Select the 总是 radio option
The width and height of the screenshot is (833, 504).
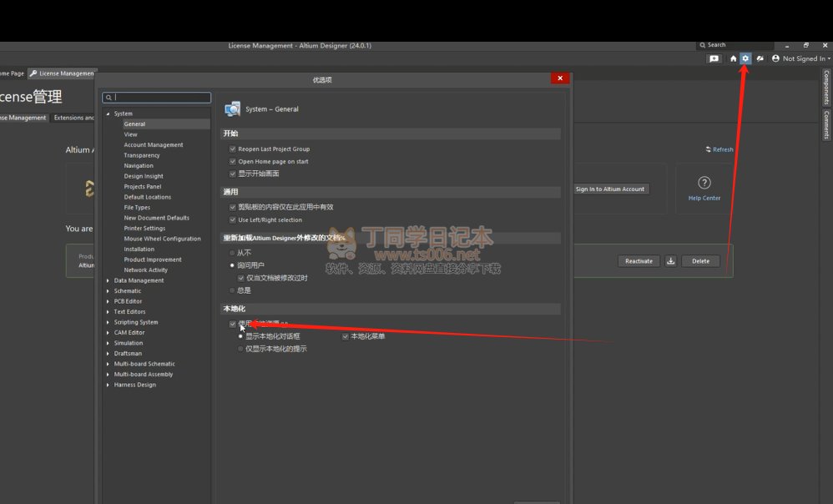[233, 290]
